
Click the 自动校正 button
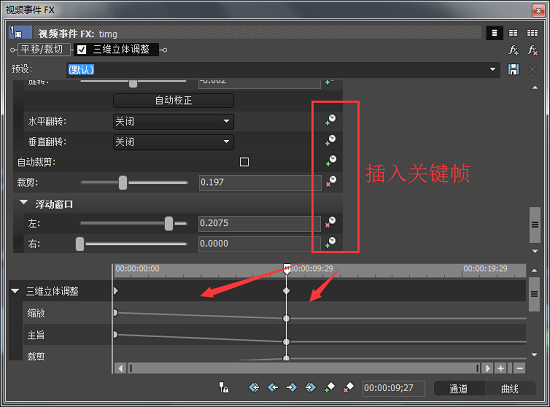click(173, 100)
